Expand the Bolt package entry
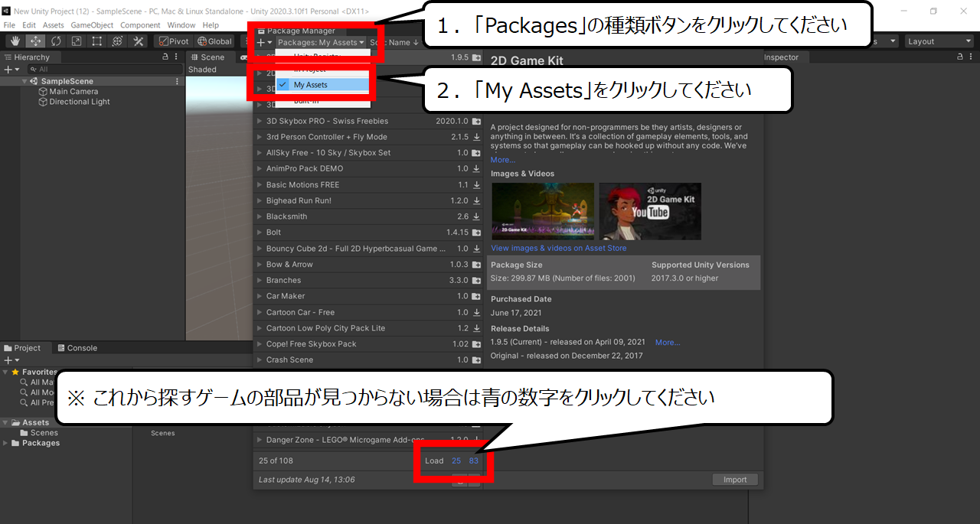 [260, 233]
